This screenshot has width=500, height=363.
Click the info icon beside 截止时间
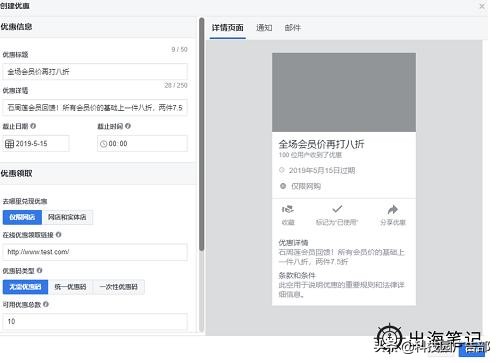pos(128,126)
